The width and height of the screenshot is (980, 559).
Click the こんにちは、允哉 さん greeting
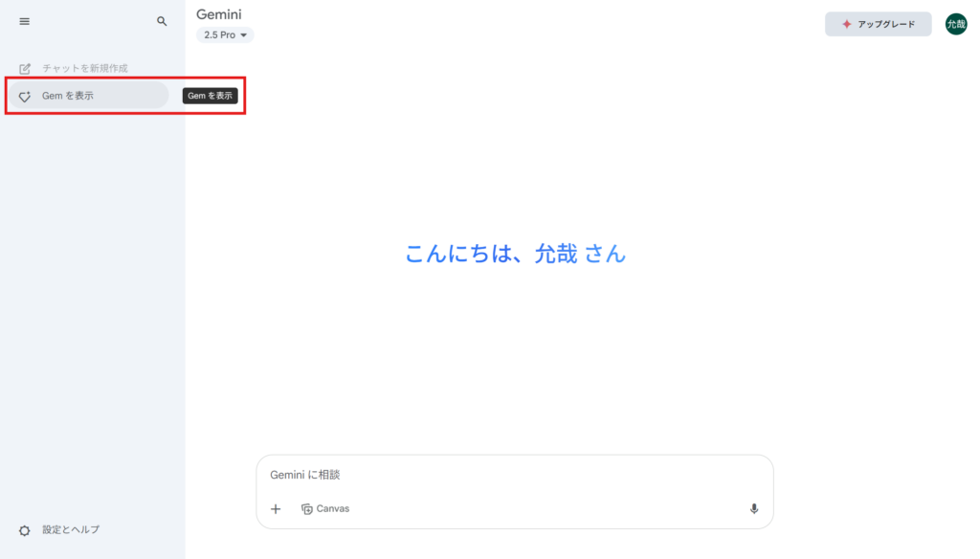(x=515, y=254)
